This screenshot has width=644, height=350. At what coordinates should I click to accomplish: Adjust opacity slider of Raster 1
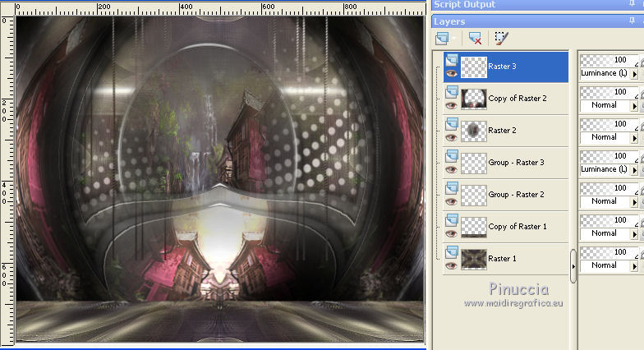point(609,253)
